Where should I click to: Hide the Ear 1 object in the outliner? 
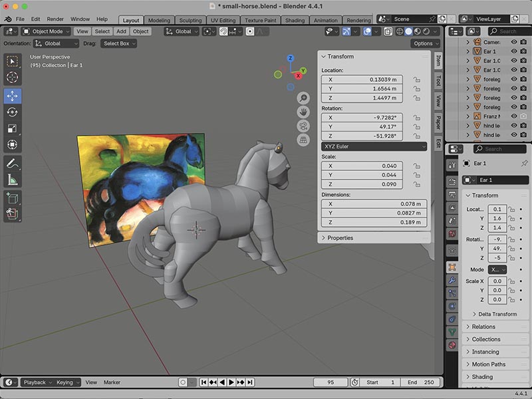(x=513, y=52)
